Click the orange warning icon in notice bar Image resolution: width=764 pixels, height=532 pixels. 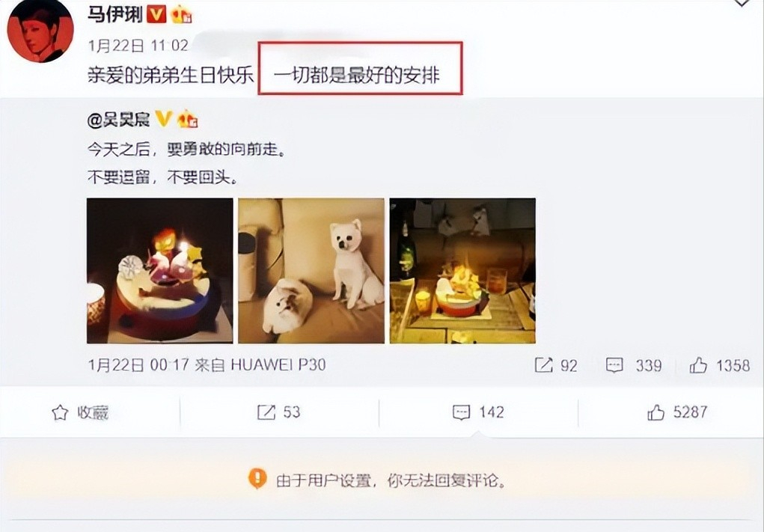coord(257,479)
